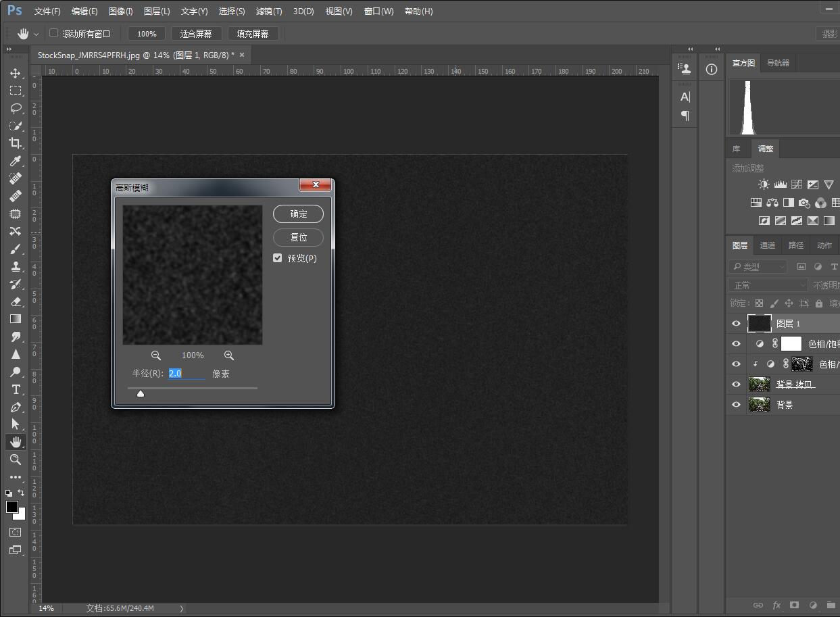Viewport: 840px width, 617px height.
Task: Open the blend mode 正常 dropdown
Action: [x=768, y=285]
